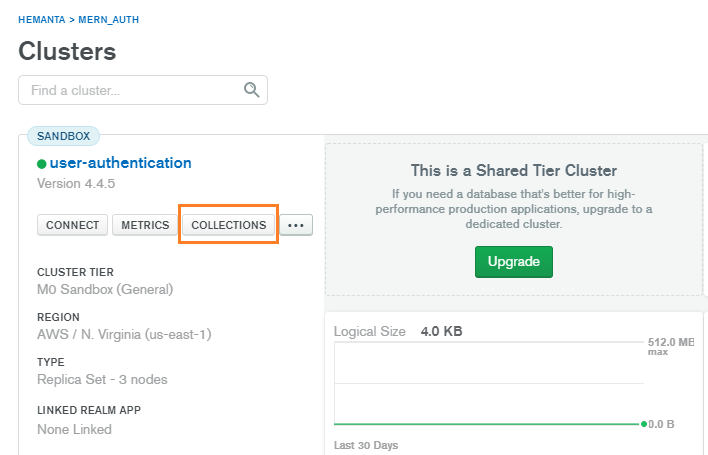Click the magnifier search icon
Screen dimensions: 708x455
click(x=252, y=90)
